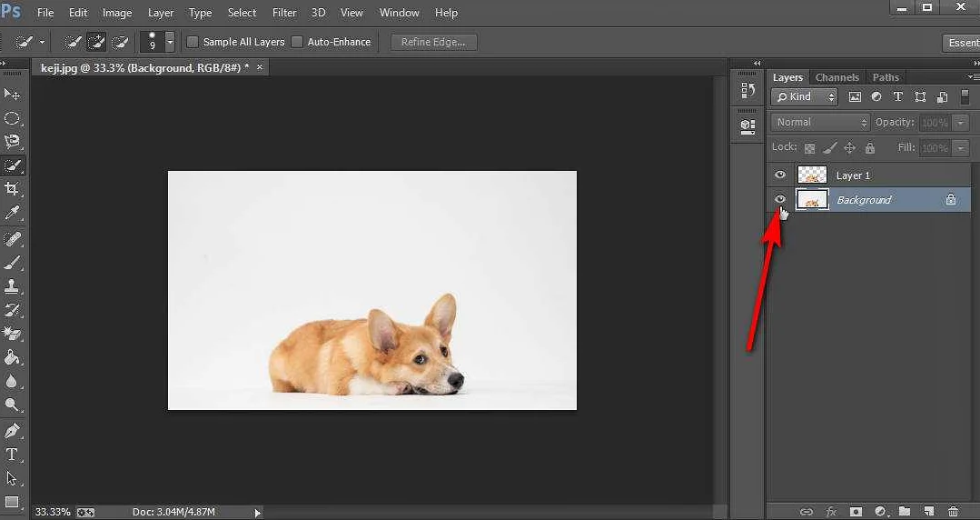Click the Refine Edge button
The image size is (980, 520).
pos(433,42)
